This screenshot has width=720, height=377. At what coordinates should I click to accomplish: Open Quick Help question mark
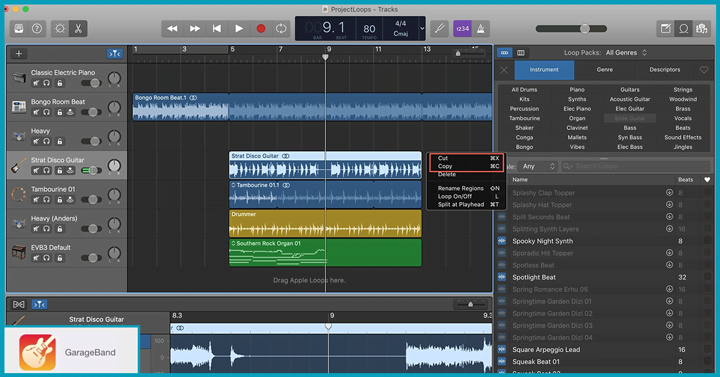[x=37, y=28]
